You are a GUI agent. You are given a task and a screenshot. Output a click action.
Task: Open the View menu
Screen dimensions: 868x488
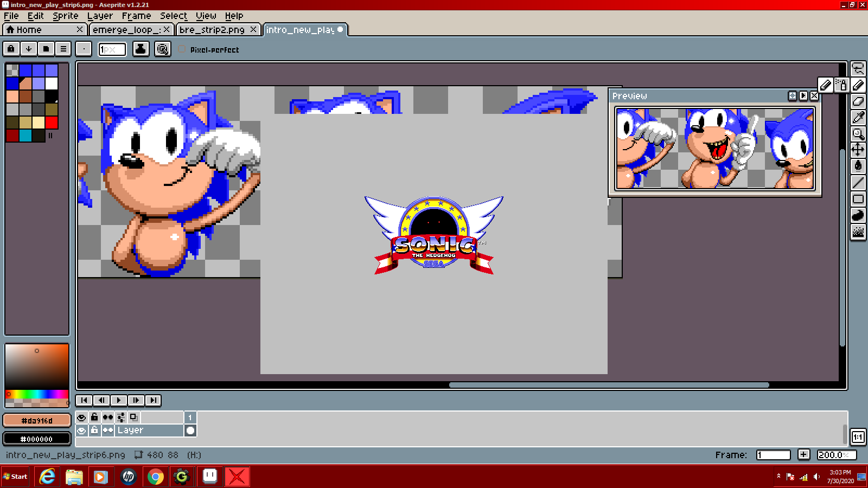206,16
